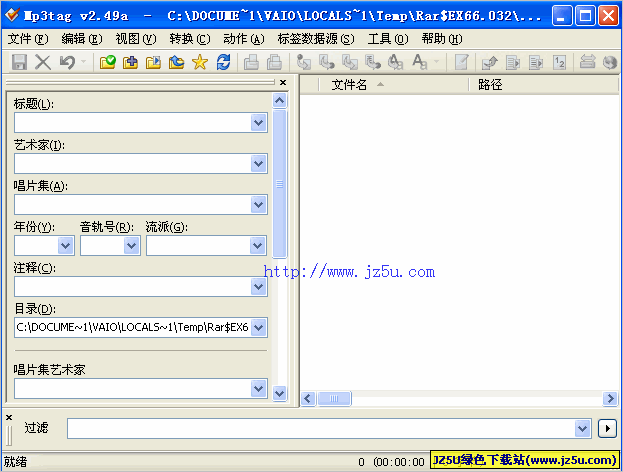This screenshot has height=472, width=623.
Task: Expand the 目录(D) path dropdown
Action: [x=259, y=328]
